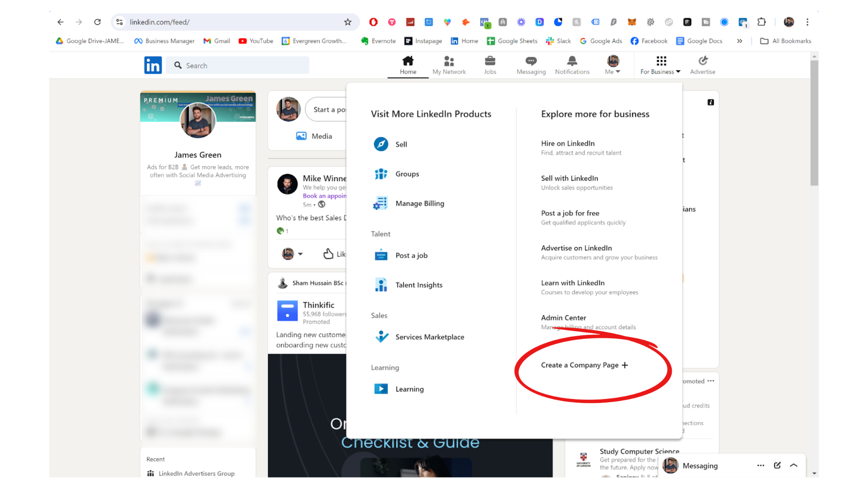This screenshot has width=868, height=488.
Task: Select the Learning play icon
Action: click(x=381, y=389)
